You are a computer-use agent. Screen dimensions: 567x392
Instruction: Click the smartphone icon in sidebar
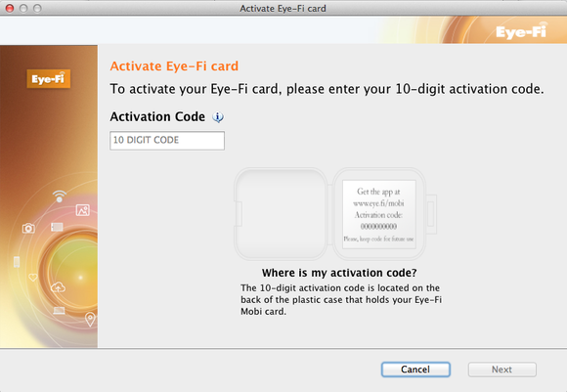(x=17, y=262)
